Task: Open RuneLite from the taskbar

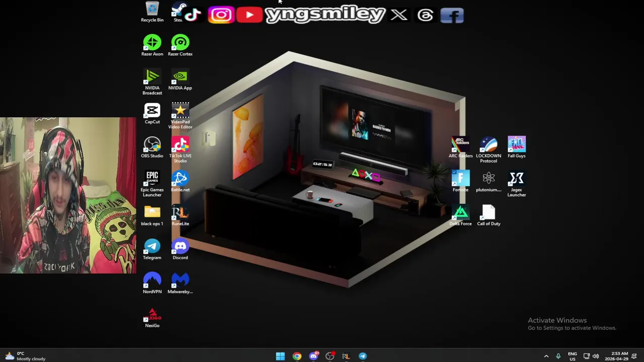Action: [x=346, y=356]
